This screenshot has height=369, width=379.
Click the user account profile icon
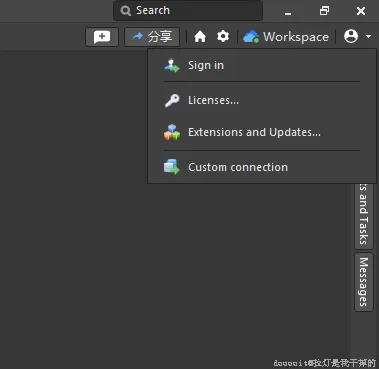click(351, 36)
